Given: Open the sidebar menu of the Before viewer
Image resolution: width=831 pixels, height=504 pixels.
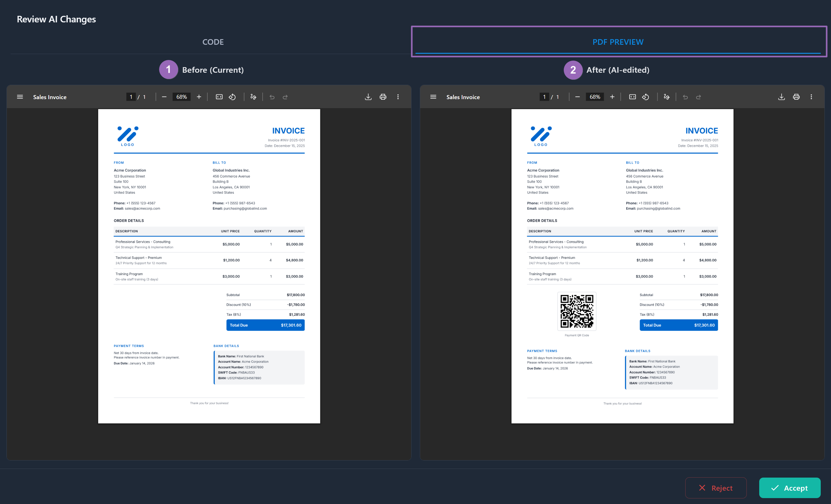Looking at the screenshot, I should pos(20,97).
